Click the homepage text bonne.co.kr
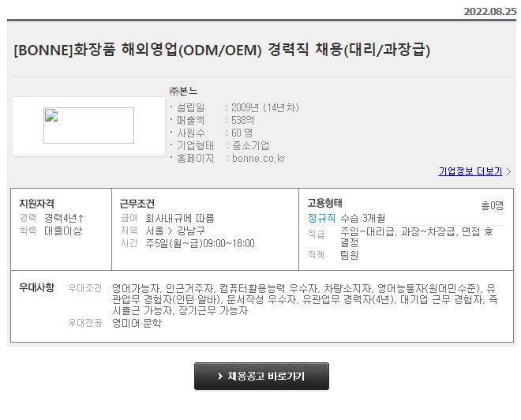521x420 pixels. pyautogui.click(x=258, y=159)
